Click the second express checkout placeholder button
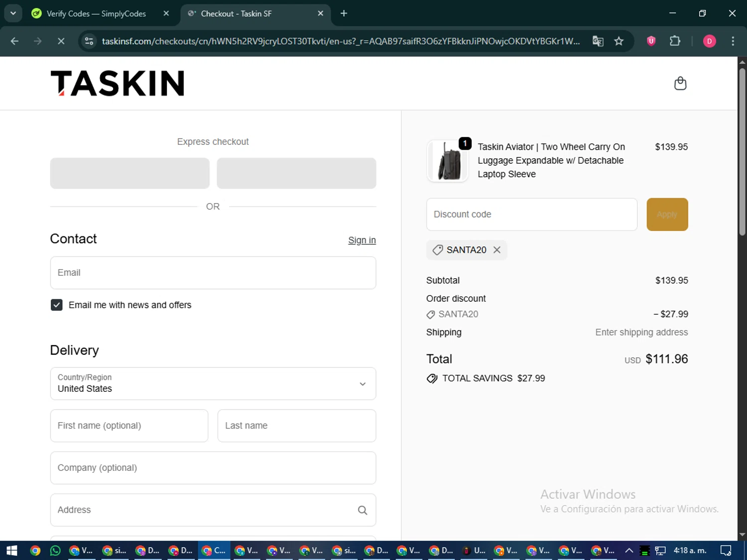The image size is (747, 560). 296,173
